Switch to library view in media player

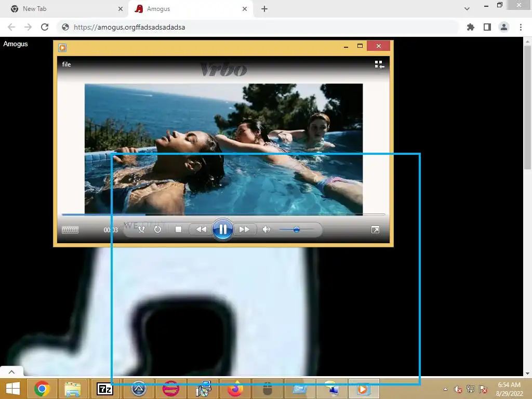[379, 64]
